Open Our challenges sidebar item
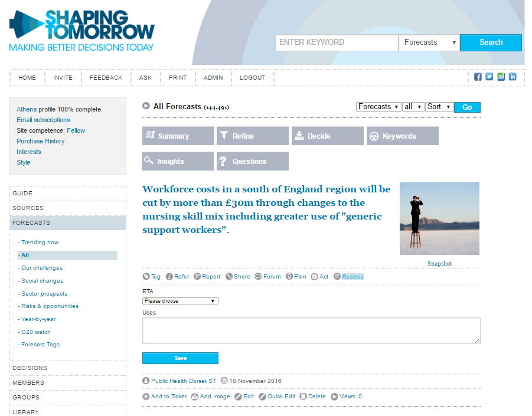The height and width of the screenshot is (416, 532). pyautogui.click(x=42, y=268)
